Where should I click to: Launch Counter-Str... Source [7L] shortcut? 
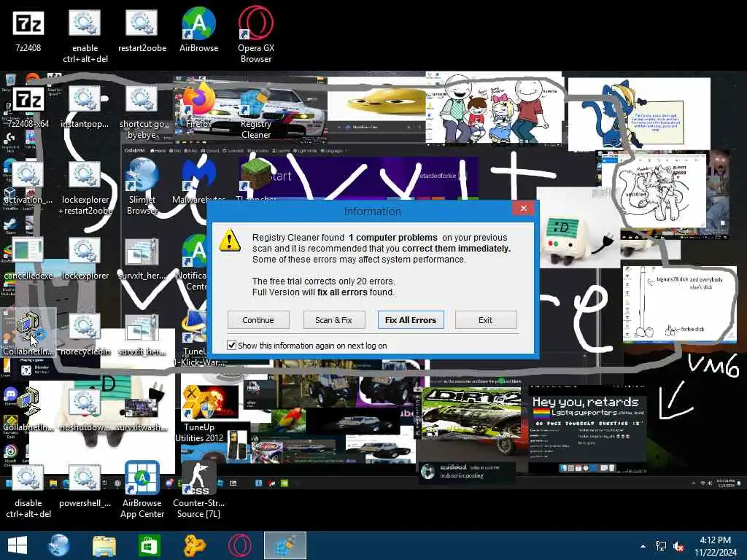[x=198, y=491]
